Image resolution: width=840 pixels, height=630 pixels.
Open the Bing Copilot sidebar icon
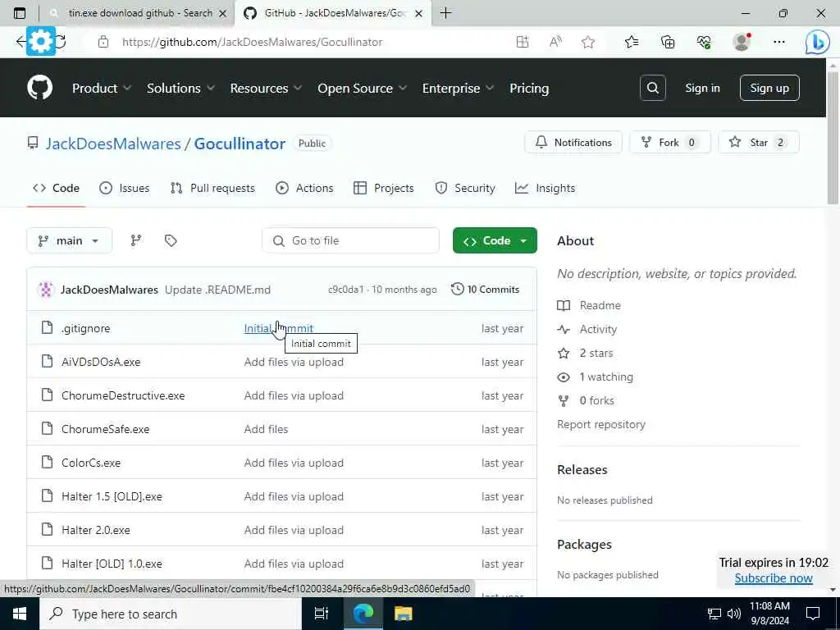818,42
